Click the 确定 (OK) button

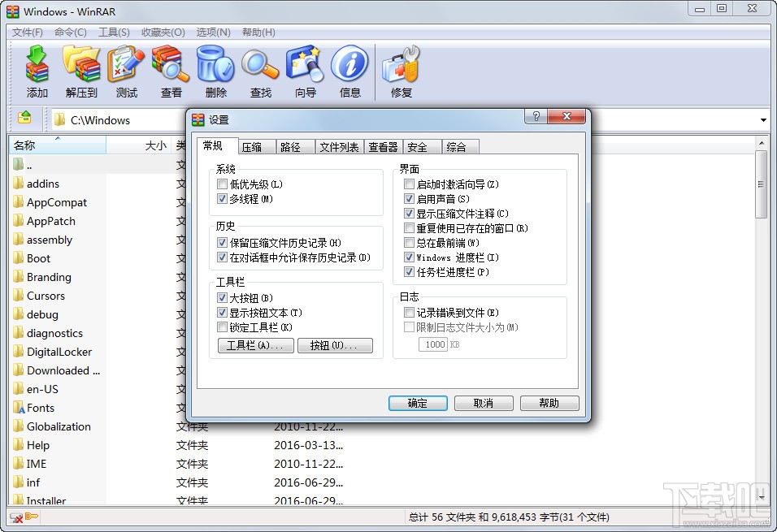click(418, 403)
